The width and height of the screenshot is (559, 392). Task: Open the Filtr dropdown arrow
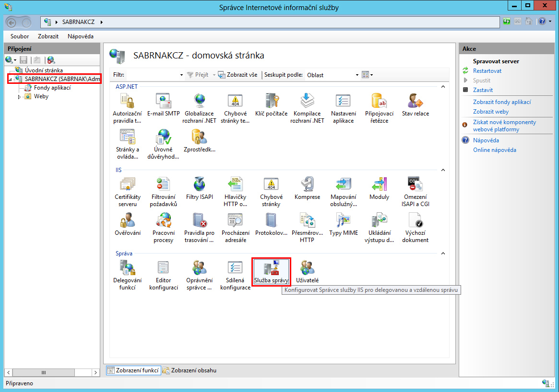[181, 75]
